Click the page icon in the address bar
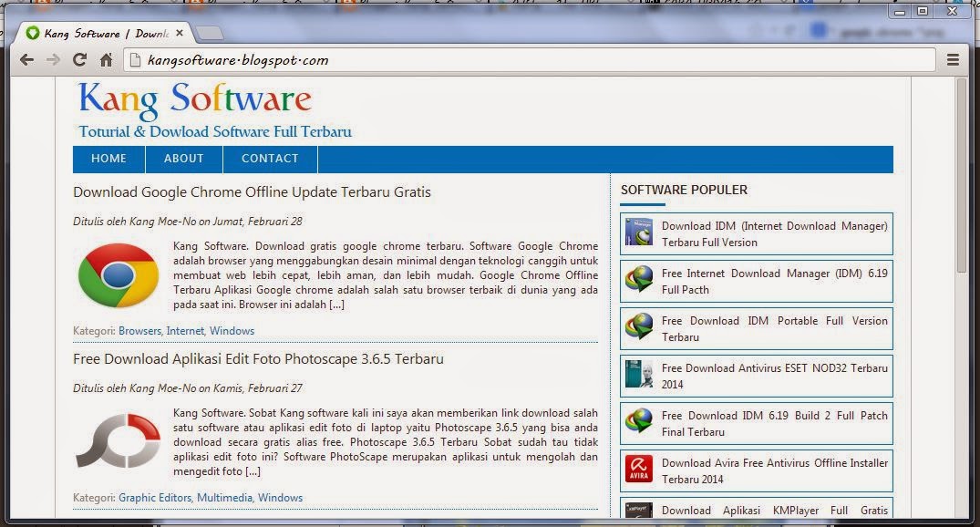Viewport: 980px width, 527px height. tap(133, 59)
